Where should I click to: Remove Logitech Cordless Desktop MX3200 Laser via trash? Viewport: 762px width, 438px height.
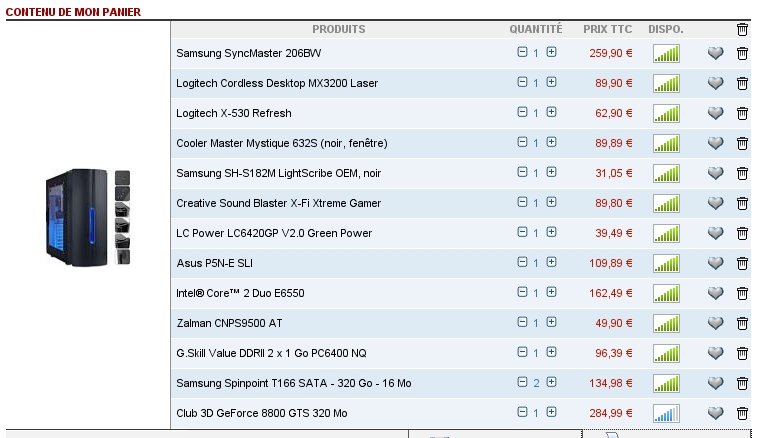coord(742,83)
